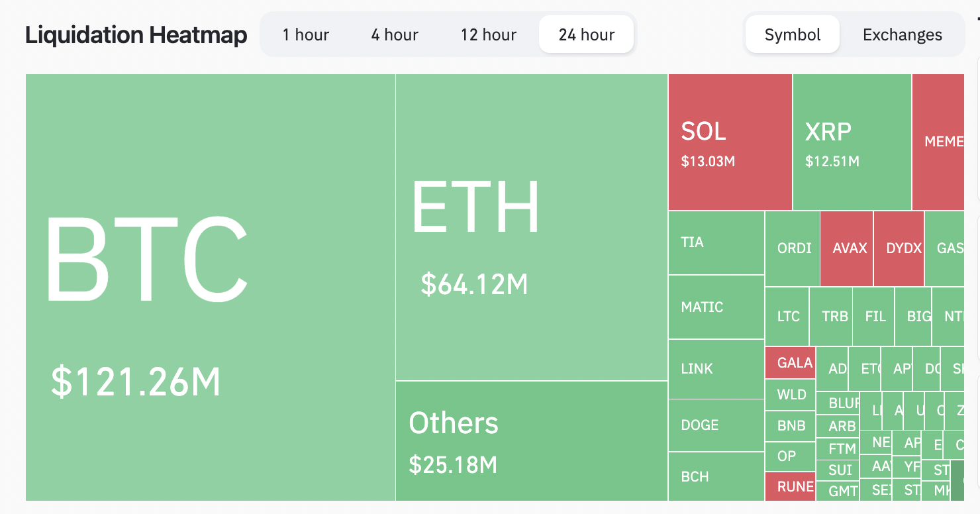
Task: Click the BTC $121.26M tile
Action: pos(211,287)
